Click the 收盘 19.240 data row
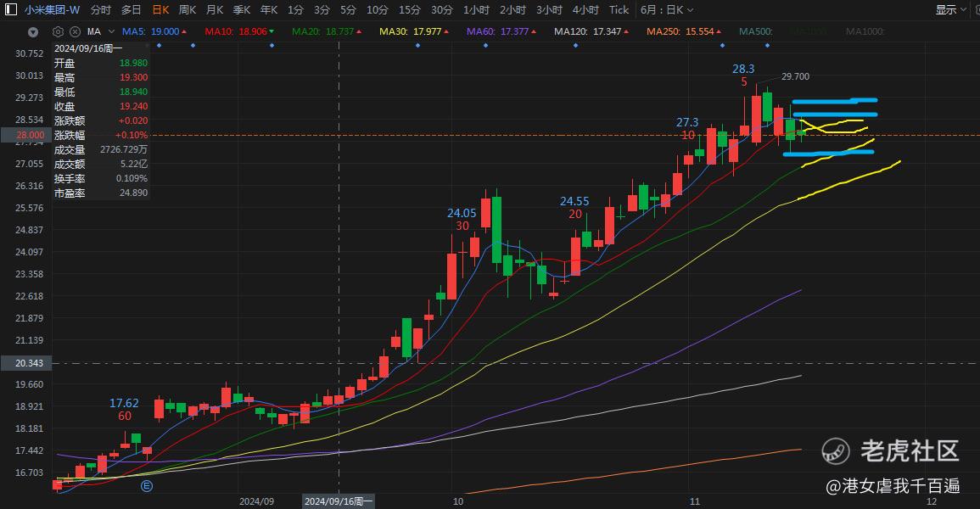Image resolution: width=980 pixels, height=509 pixels. pos(101,106)
